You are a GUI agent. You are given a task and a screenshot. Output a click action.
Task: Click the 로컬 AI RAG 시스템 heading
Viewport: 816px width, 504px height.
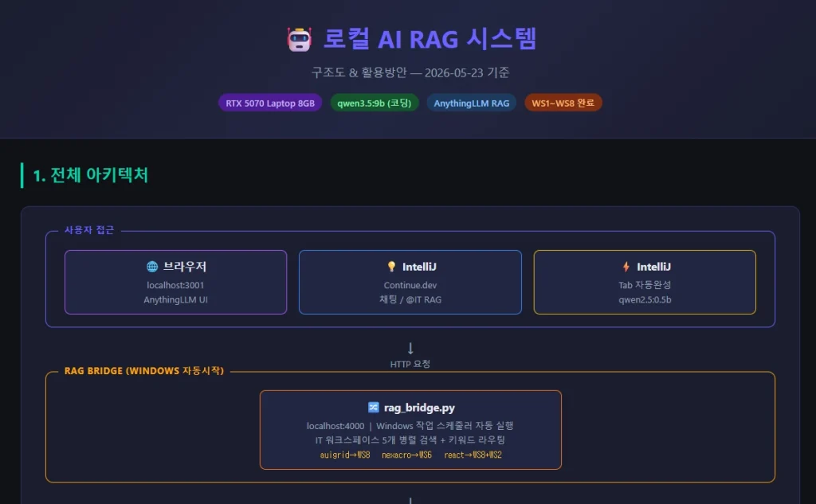[x=430, y=40]
